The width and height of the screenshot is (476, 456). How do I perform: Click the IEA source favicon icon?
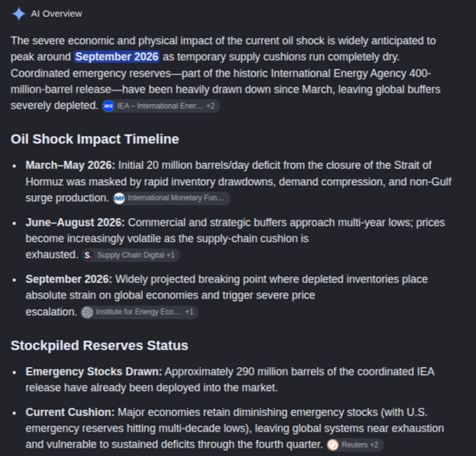pyautogui.click(x=109, y=106)
